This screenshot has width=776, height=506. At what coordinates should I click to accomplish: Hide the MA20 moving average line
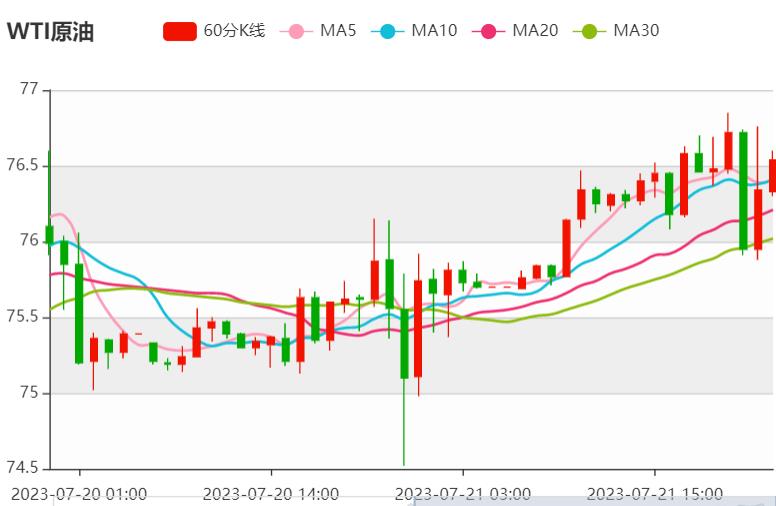pos(535,31)
